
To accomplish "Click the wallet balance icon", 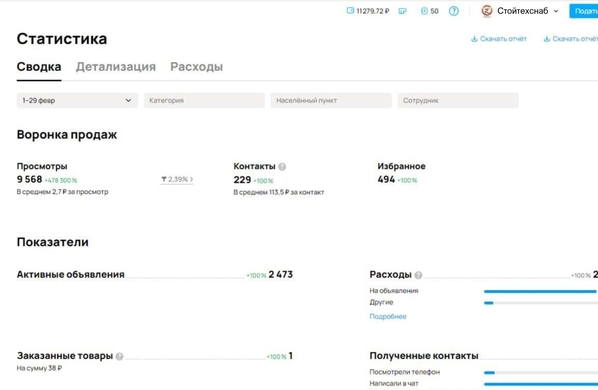I will pyautogui.click(x=350, y=11).
